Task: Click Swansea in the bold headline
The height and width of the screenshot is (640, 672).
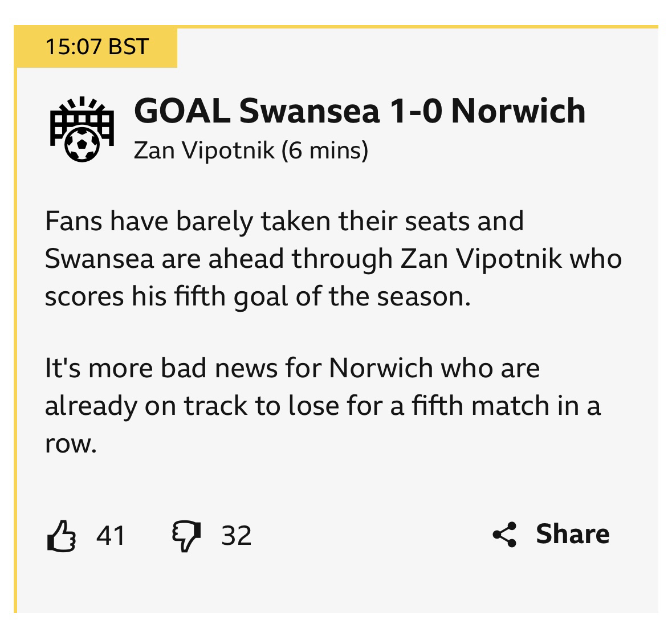Action: point(309,111)
